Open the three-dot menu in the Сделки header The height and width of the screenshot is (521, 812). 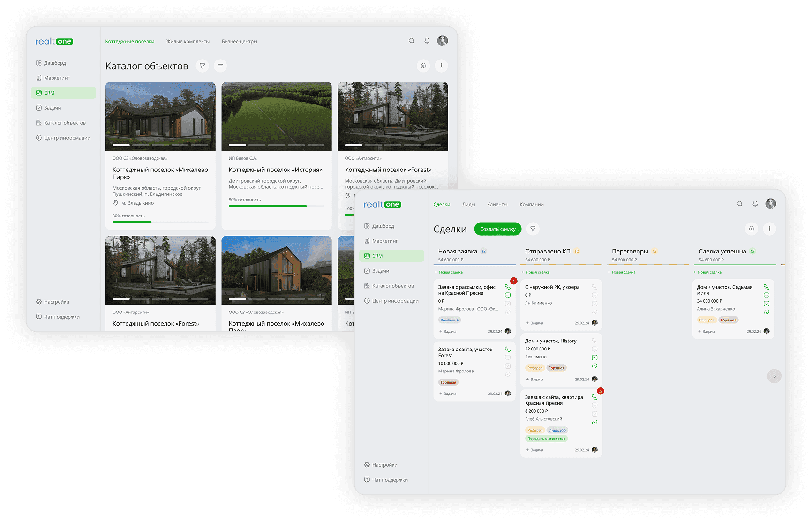pyautogui.click(x=769, y=229)
